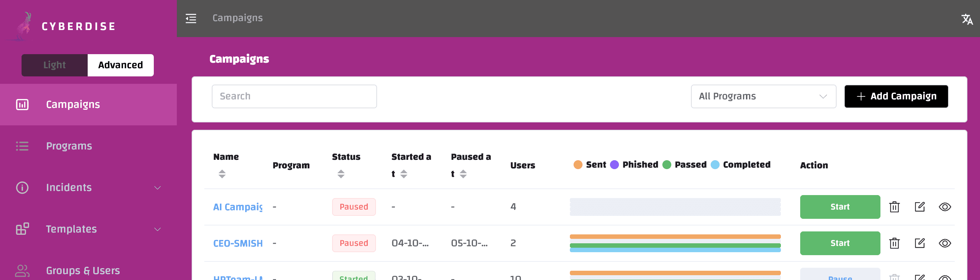Image resolution: width=980 pixels, height=280 pixels.
Task: Click the Templates blocks icon in sidebar
Action: click(22, 229)
